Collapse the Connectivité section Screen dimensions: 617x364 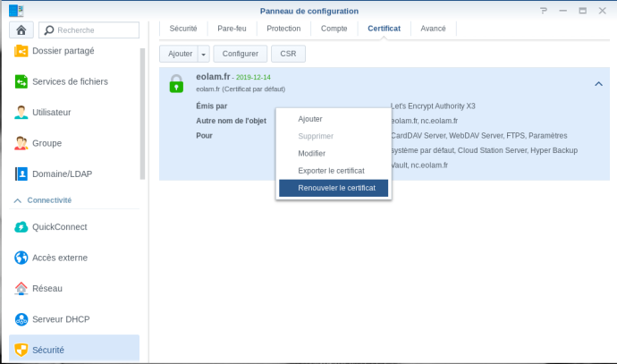(18, 200)
